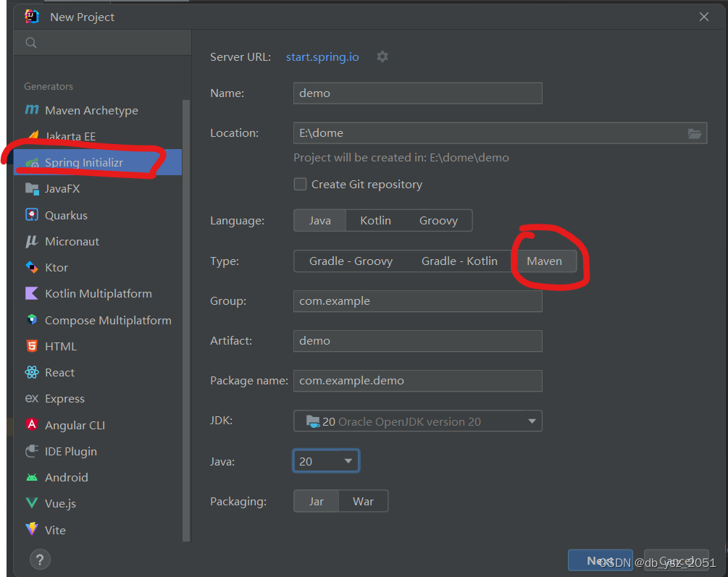Screen dimensions: 728x577
Task: Click the HTML5 shield icon
Action: click(32, 346)
